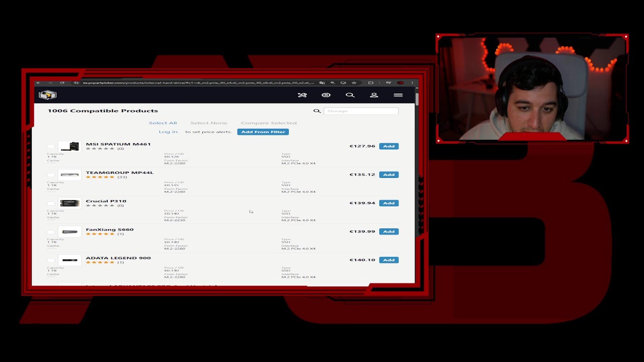Click the Select All link
Image resolution: width=644 pixels, height=362 pixels.
point(163,123)
